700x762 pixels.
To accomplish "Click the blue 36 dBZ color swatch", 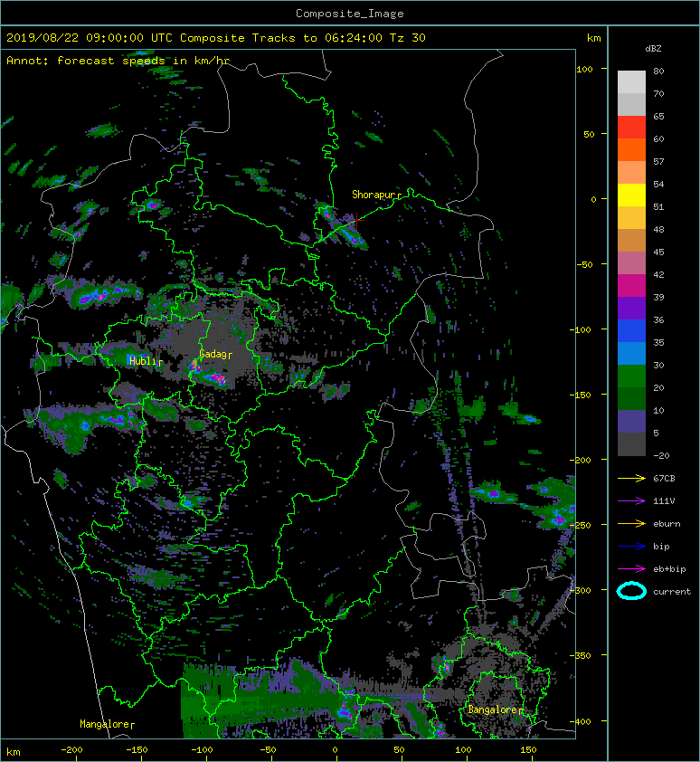I will pyautogui.click(x=631, y=331).
